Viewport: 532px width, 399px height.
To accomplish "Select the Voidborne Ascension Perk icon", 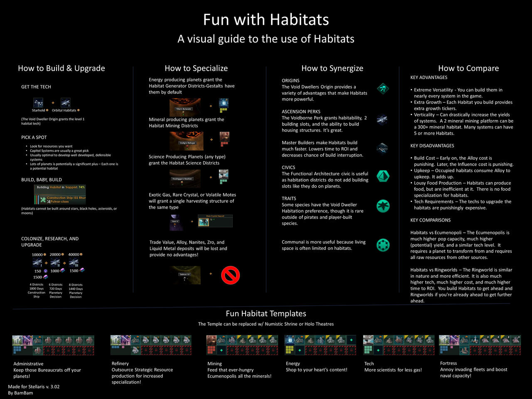I will coord(382,120).
